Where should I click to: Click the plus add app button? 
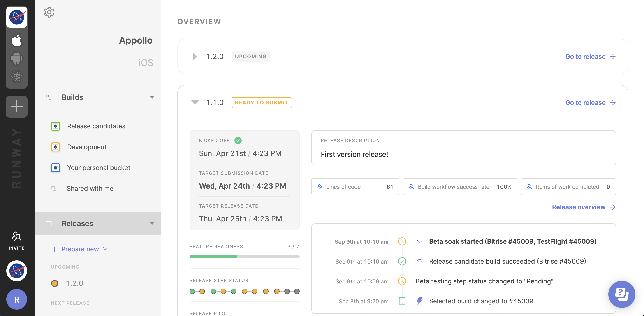coord(16,106)
